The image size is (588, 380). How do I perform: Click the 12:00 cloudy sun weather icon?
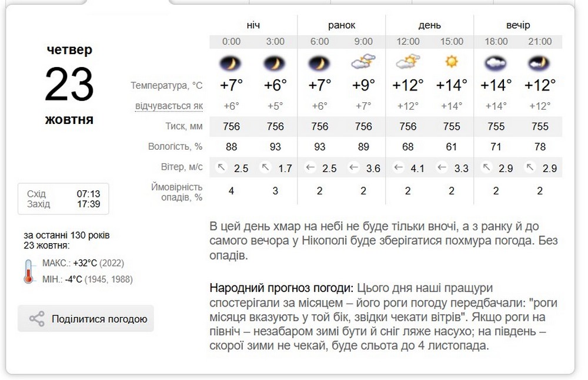[x=408, y=61]
